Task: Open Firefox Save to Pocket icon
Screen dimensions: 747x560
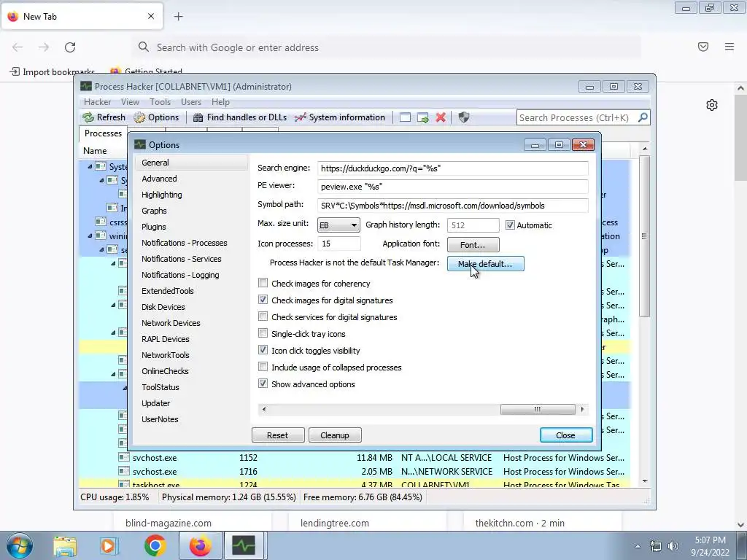Action: (703, 47)
